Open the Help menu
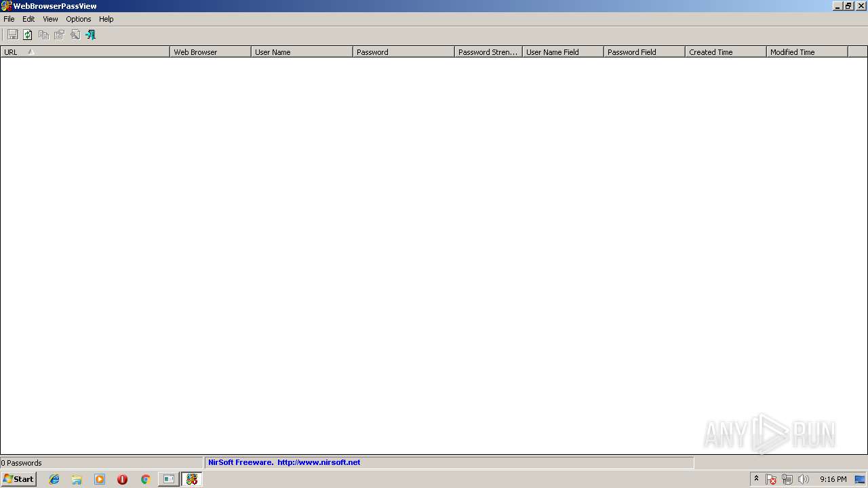 [106, 19]
